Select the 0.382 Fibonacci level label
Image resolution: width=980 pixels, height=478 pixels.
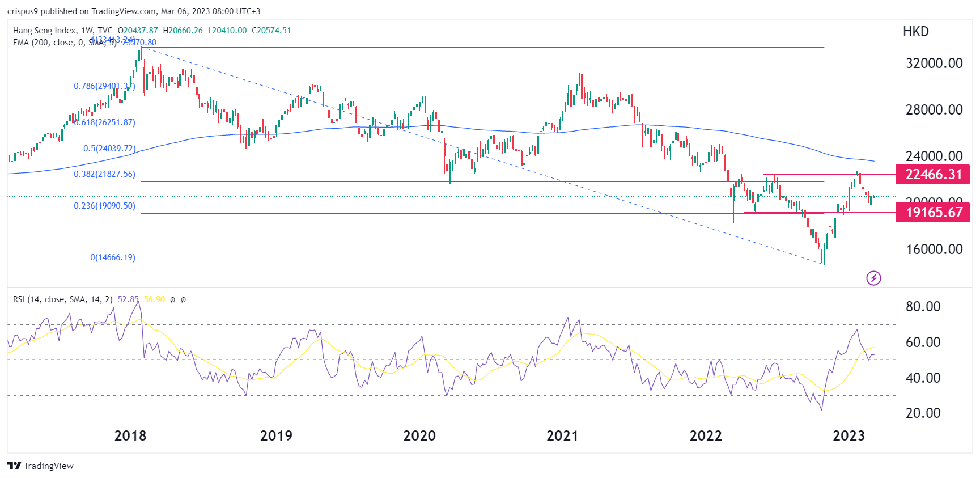click(104, 174)
